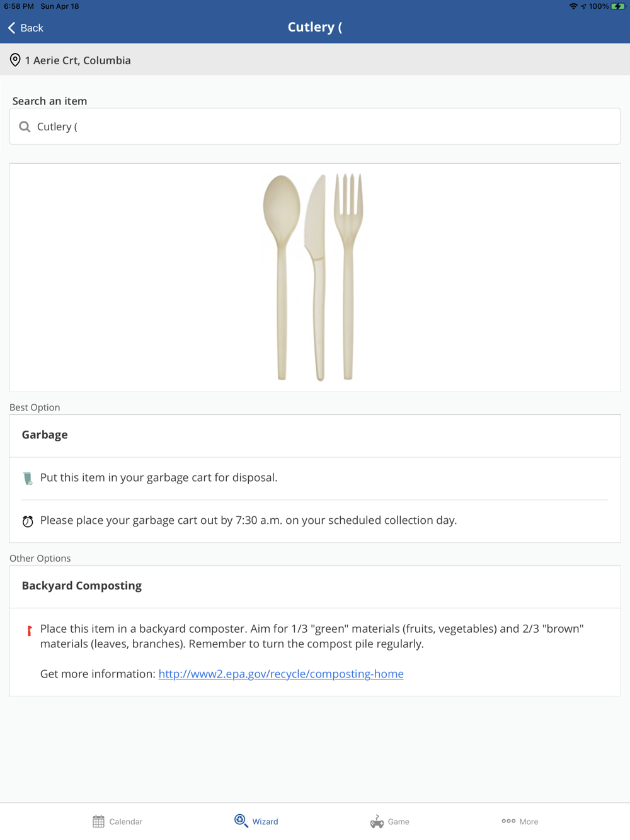Switch to the Game tab
Image resolution: width=630 pixels, height=840 pixels.
point(398,822)
